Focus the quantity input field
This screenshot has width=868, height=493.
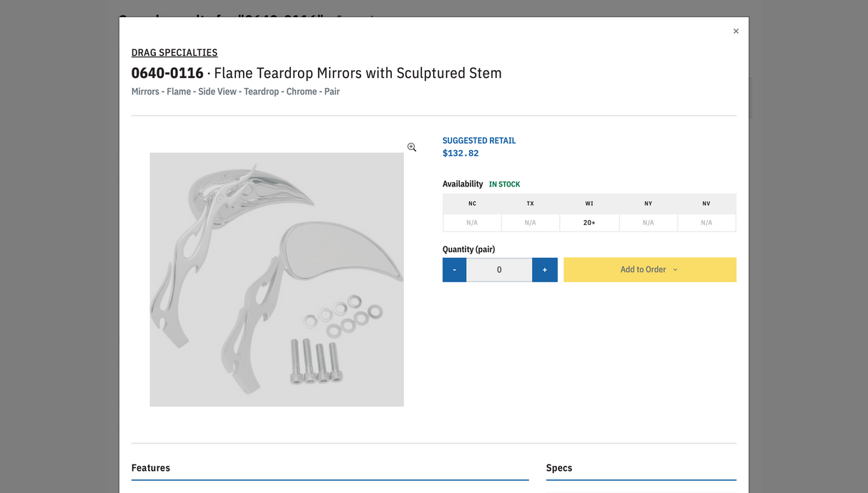499,269
